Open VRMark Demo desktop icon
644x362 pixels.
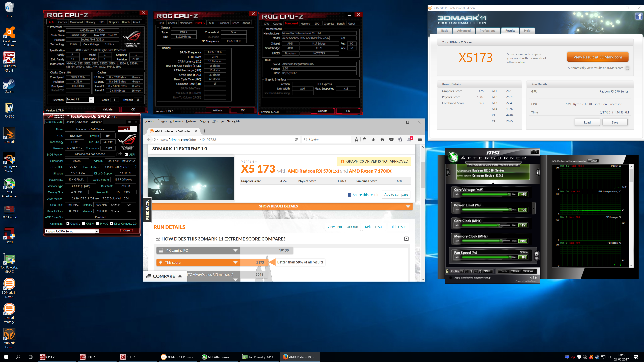(x=9, y=339)
